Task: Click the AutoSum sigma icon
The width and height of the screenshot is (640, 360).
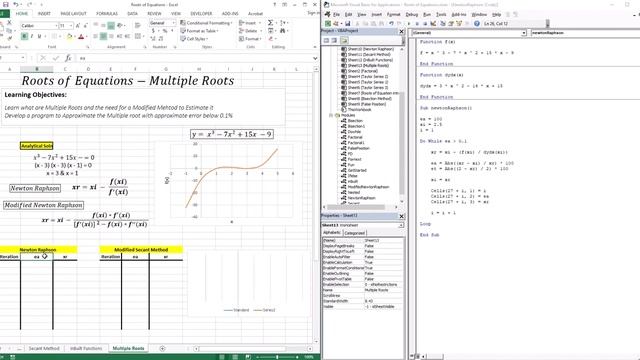Action: (270, 23)
